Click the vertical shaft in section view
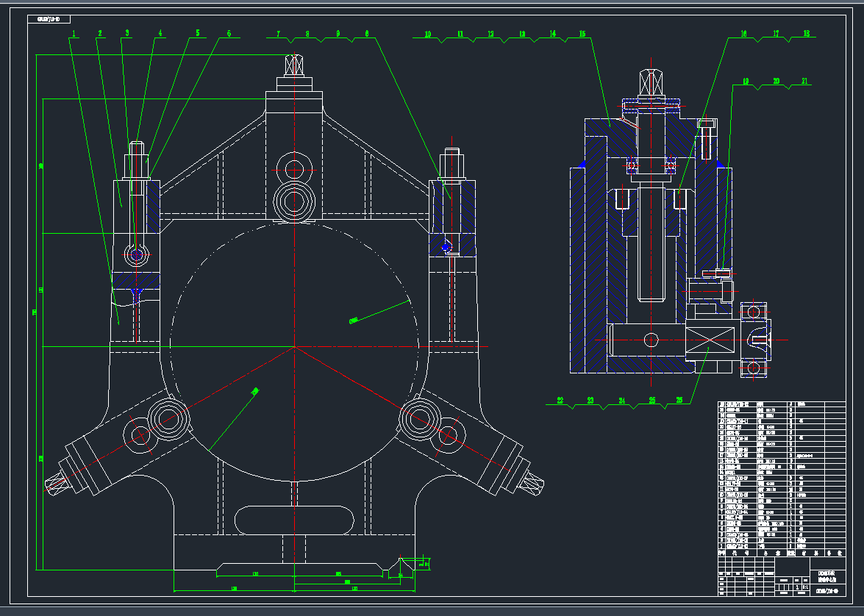 [651, 243]
